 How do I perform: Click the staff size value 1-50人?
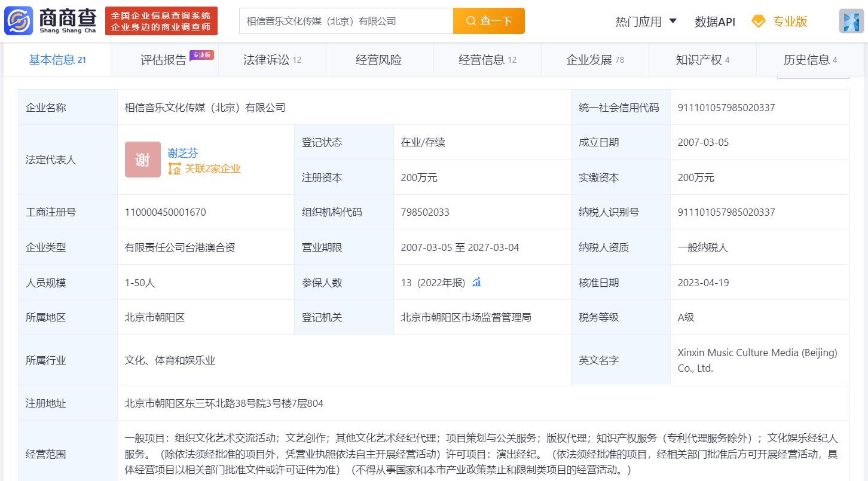point(140,283)
